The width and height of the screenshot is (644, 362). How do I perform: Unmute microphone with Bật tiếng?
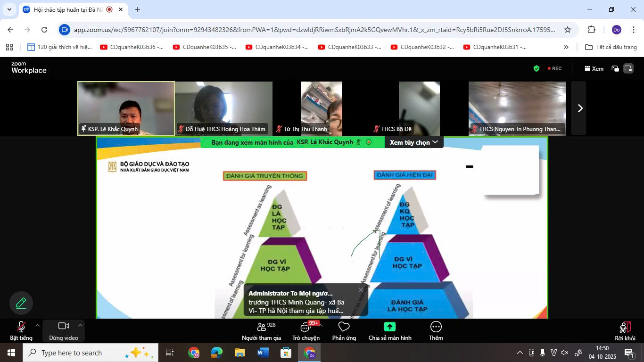(21, 330)
